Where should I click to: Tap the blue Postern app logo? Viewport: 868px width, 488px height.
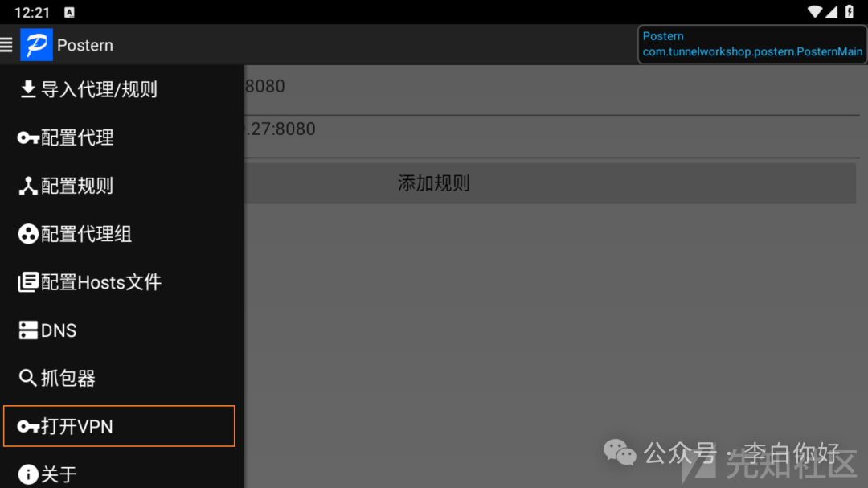pos(36,44)
